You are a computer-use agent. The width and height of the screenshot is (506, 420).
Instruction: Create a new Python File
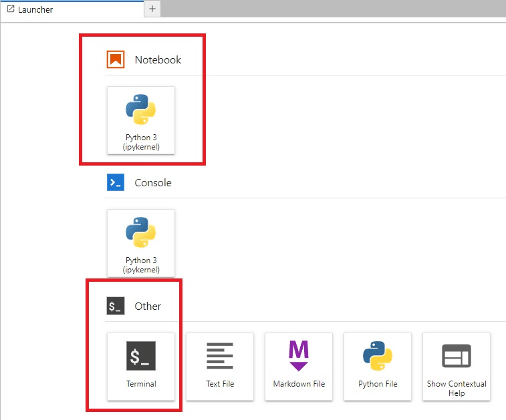tap(378, 367)
